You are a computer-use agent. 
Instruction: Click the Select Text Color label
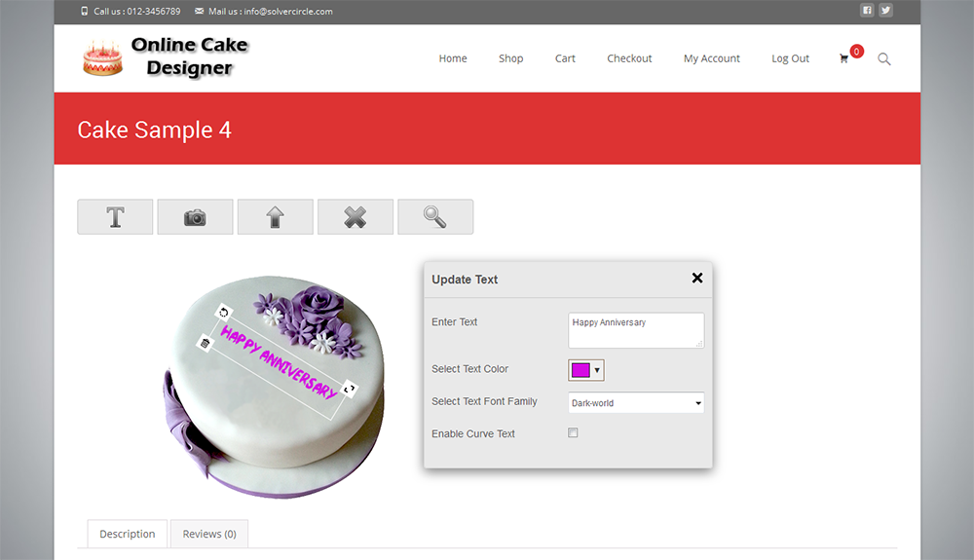[x=469, y=369]
